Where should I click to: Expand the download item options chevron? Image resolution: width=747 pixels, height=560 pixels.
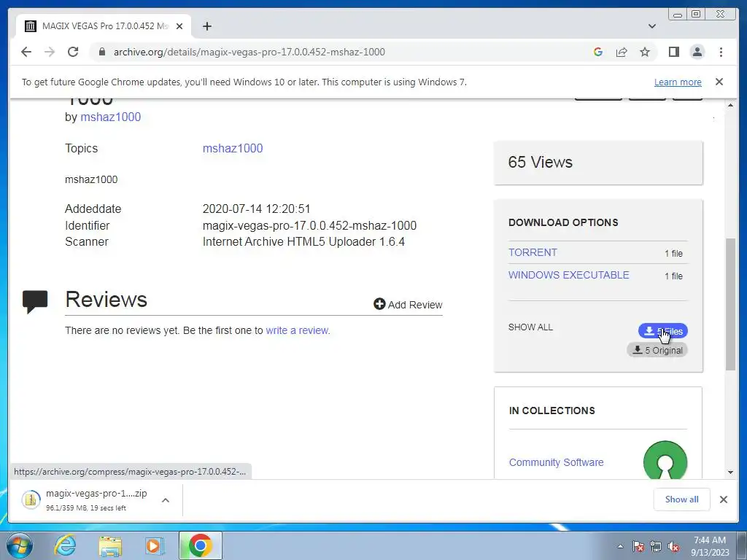(166, 500)
